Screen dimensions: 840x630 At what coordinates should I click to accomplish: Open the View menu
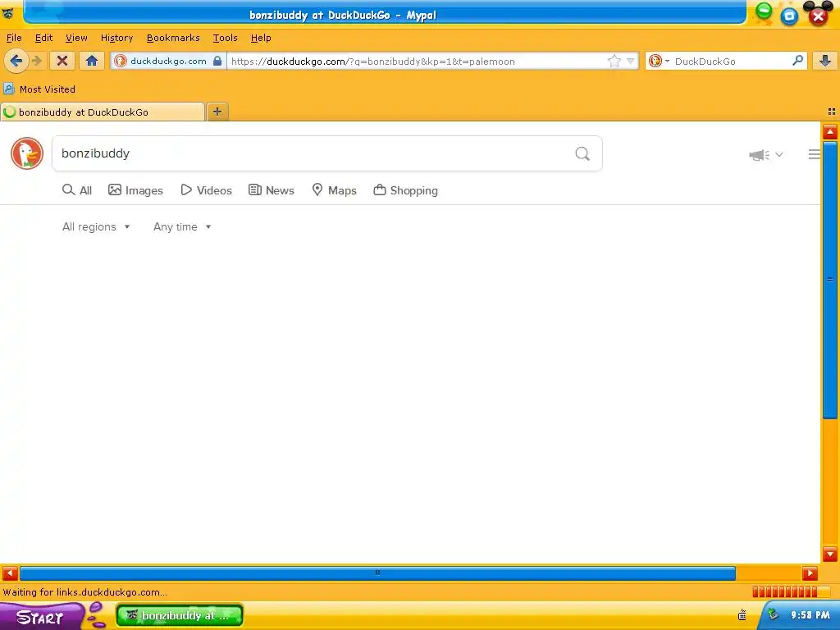pyautogui.click(x=76, y=38)
